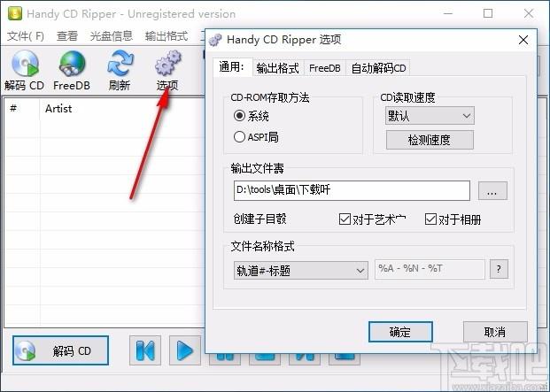Image resolution: width=550 pixels, height=392 pixels.
Task: Click the 确定 button
Action: (x=400, y=332)
